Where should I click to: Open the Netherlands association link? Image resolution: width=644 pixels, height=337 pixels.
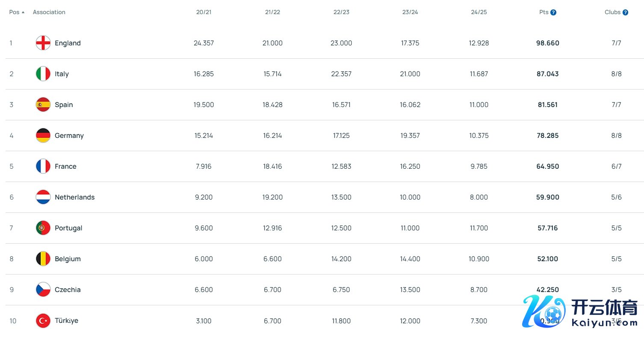point(74,197)
